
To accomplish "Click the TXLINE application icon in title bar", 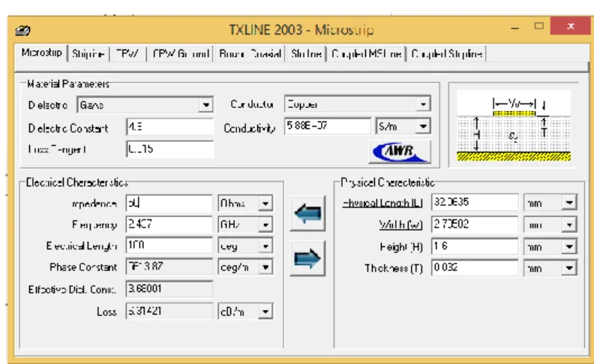I will [x=22, y=30].
